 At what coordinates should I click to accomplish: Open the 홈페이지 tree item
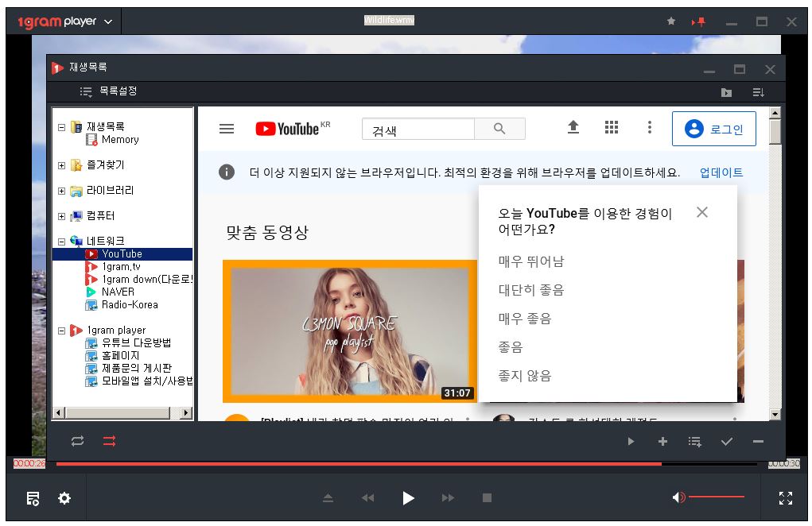pyautogui.click(x=120, y=356)
